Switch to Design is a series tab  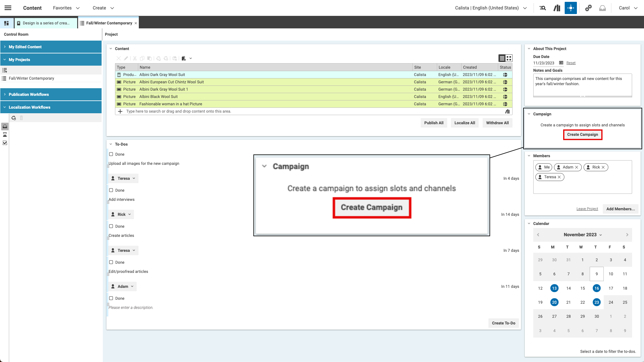tap(46, 23)
